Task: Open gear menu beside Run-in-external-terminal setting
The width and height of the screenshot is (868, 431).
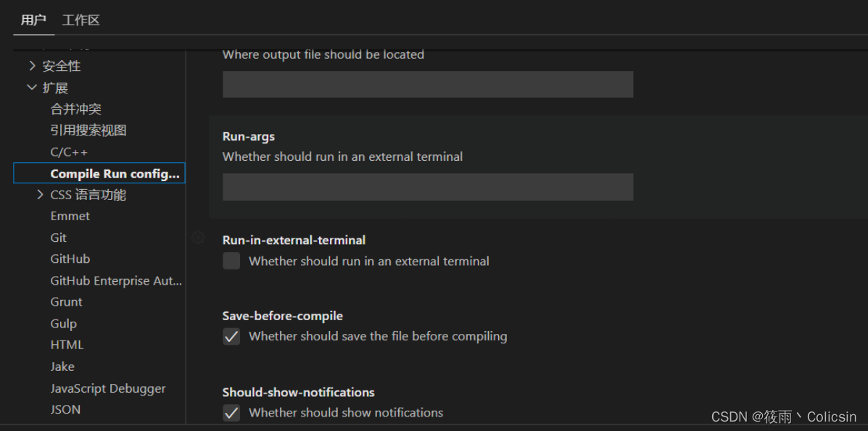Action: pyautogui.click(x=198, y=238)
